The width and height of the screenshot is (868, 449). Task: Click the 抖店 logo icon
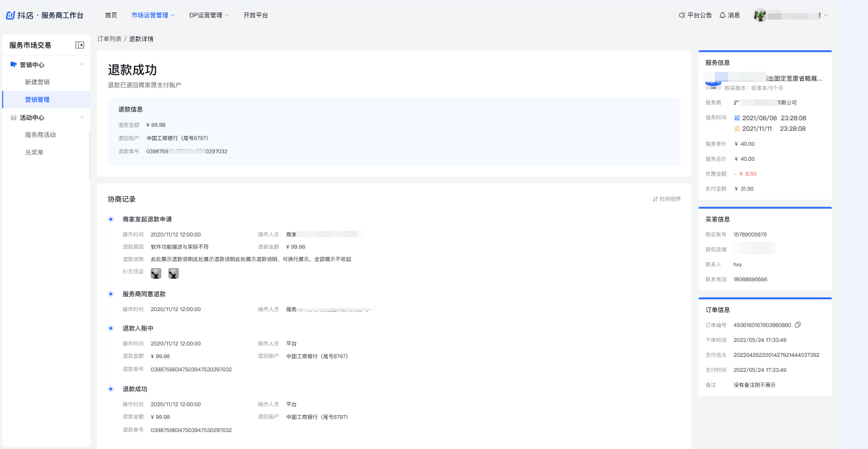pyautogui.click(x=10, y=15)
